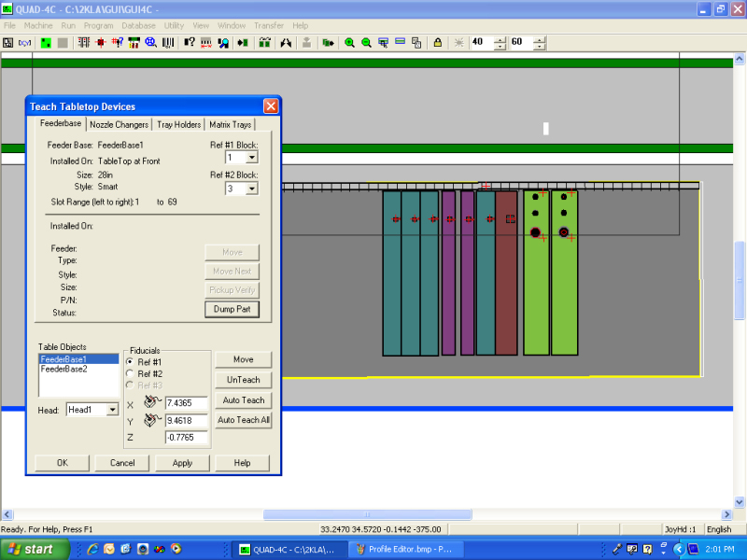The height and width of the screenshot is (560, 747).
Task: Click the horizontal scrollbar left arrow
Action: pos(7,514)
